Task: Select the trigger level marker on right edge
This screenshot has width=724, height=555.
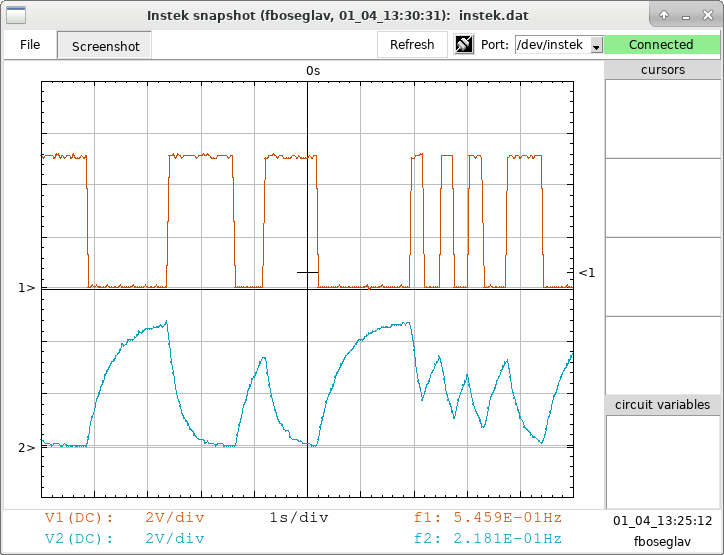Action: coord(587,272)
